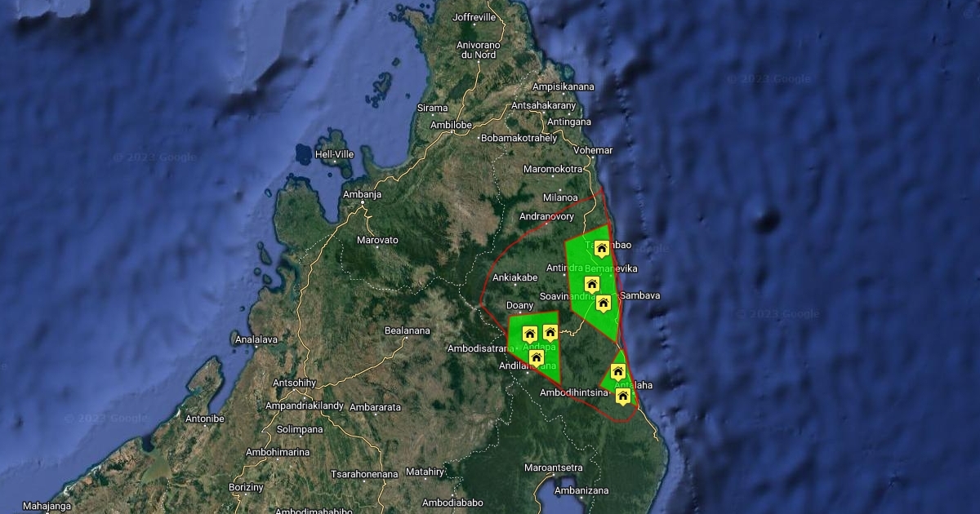Image resolution: width=980 pixels, height=514 pixels.
Task: Click the Bealanana place label
Action: click(408, 330)
